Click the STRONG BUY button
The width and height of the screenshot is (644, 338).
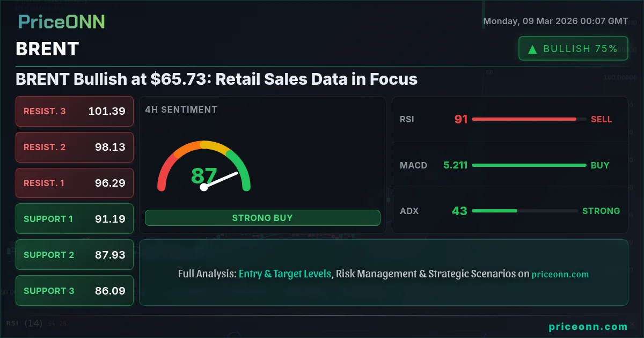point(262,218)
